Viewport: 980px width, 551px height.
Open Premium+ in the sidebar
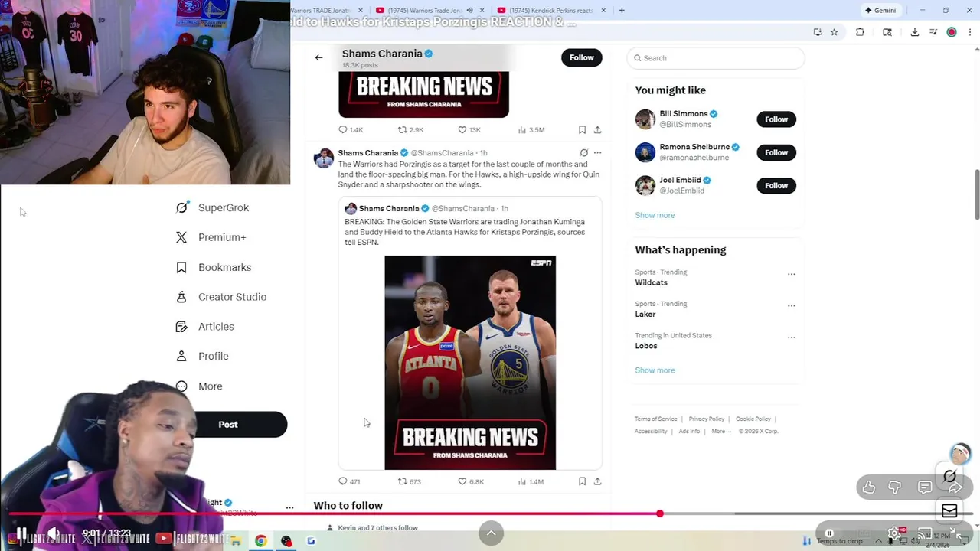211,237
